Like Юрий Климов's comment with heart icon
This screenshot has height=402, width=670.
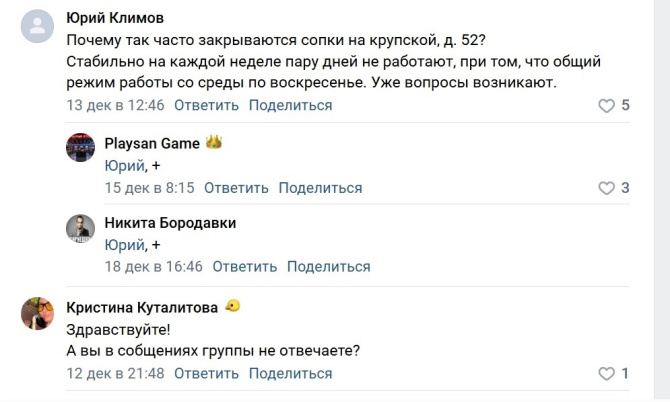[606, 105]
